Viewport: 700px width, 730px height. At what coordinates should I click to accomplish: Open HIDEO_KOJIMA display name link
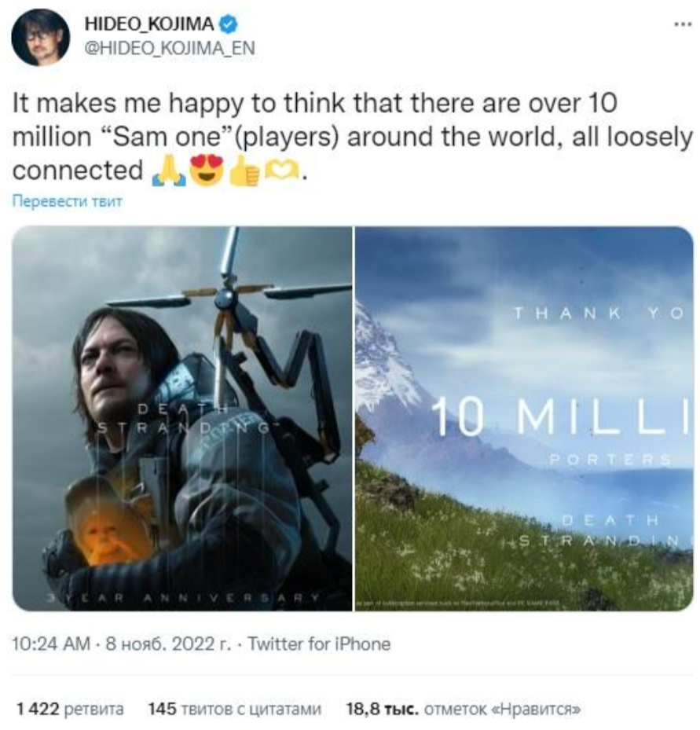[x=149, y=24]
